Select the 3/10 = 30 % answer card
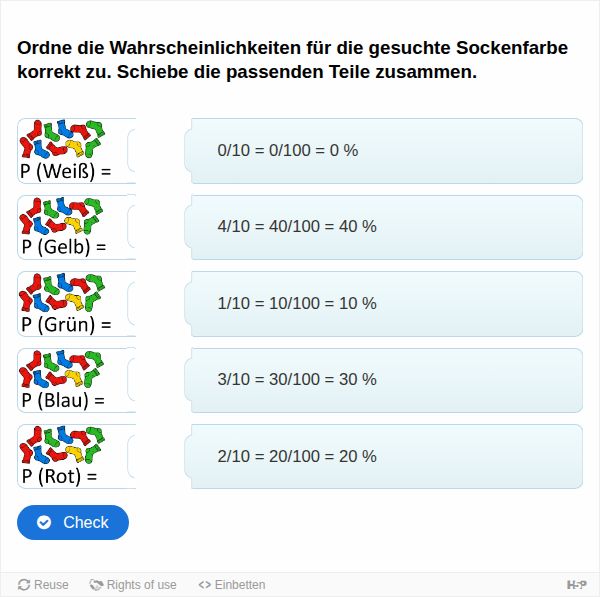600x597 pixels. [x=383, y=380]
